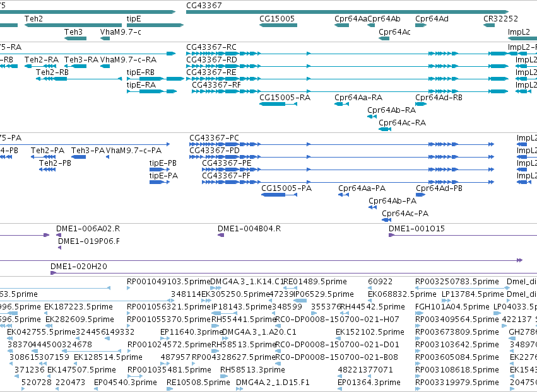Viewport: 537px width, 392px height.
Task: Select the DME1-020H20 clone label
Action: 79,267
